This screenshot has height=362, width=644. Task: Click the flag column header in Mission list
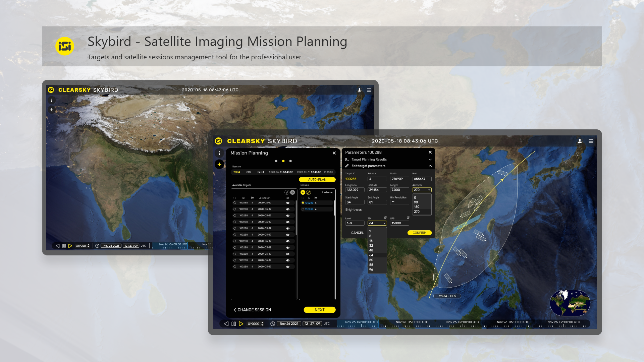(x=316, y=198)
